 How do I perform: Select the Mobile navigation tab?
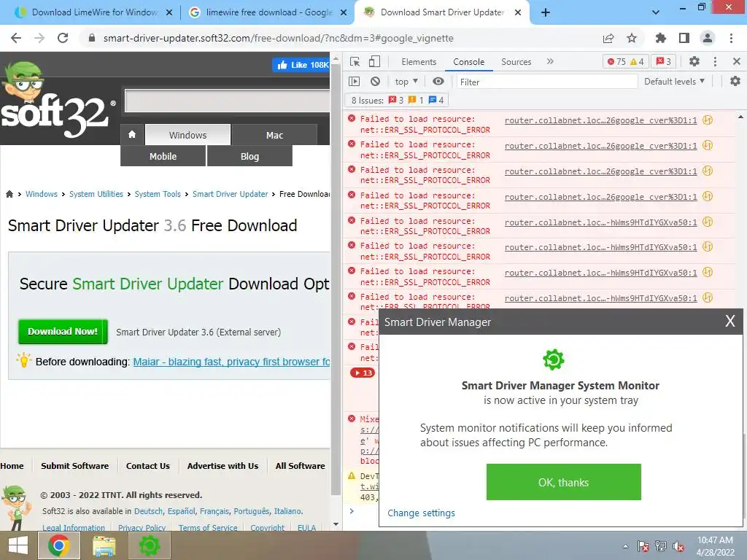163,156
